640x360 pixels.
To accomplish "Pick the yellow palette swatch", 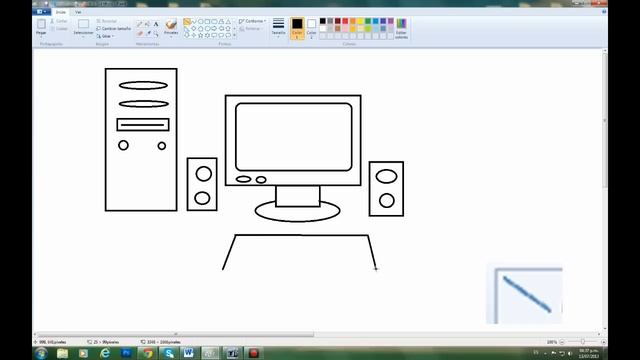I will click(x=360, y=21).
